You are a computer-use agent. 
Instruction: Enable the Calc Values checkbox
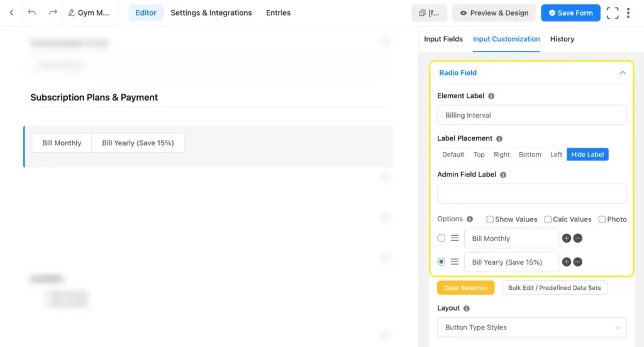(548, 219)
